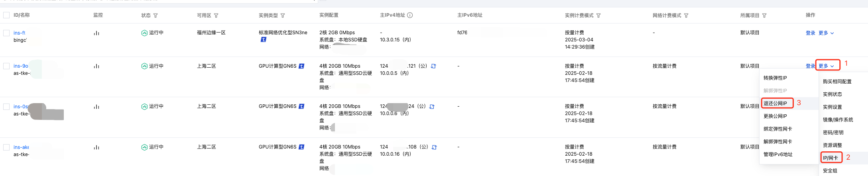Select 退还公网IP menu entry
The width and height of the screenshot is (868, 176).
775,104
